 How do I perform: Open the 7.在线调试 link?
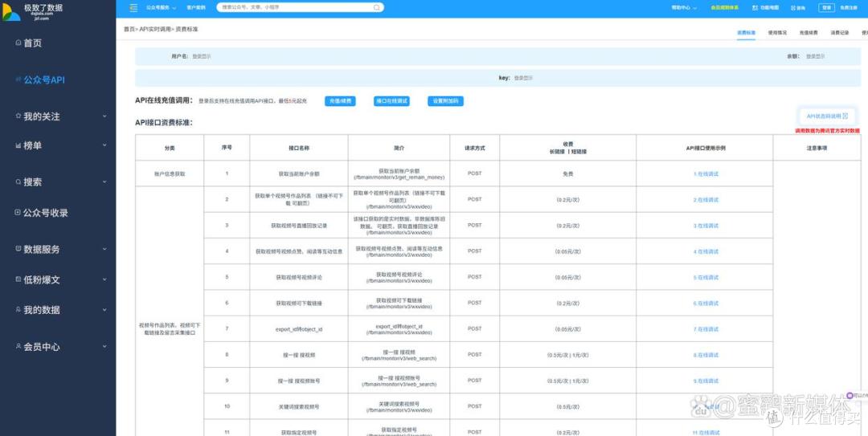coord(706,329)
